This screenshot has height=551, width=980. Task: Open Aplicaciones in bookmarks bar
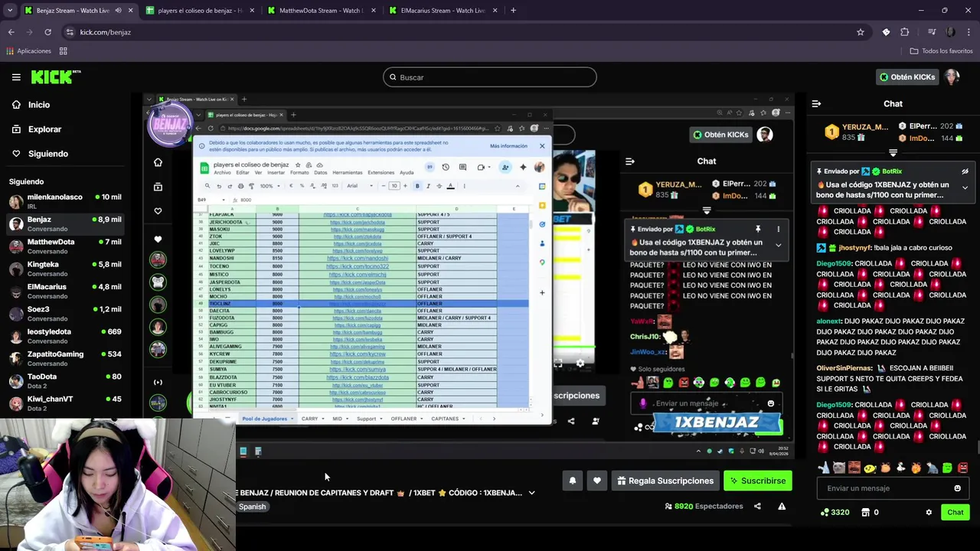point(28,51)
